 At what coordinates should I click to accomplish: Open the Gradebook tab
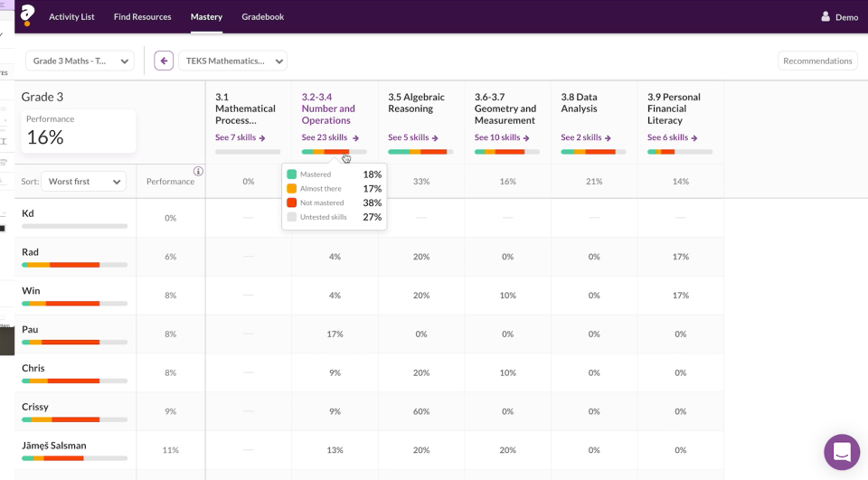point(262,17)
